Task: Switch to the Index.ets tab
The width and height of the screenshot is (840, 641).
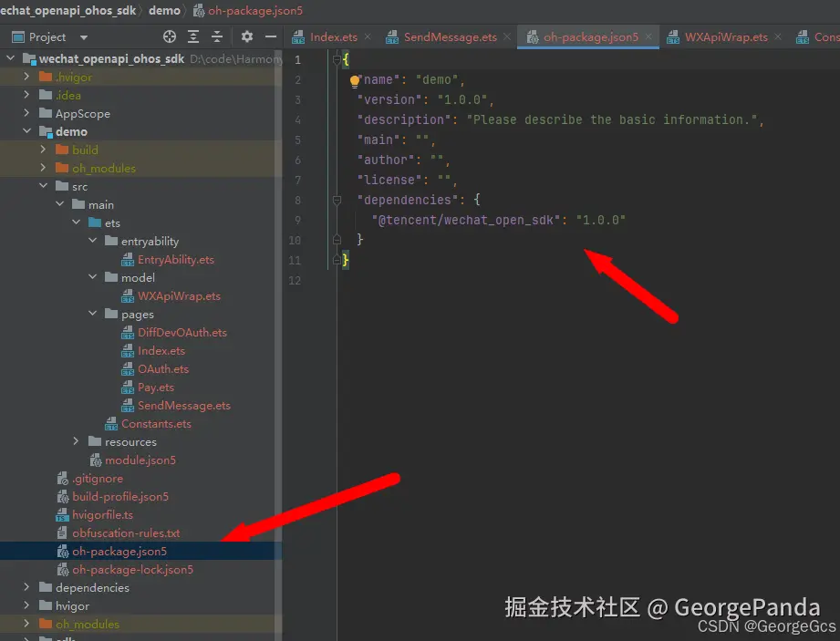Action: tap(333, 37)
